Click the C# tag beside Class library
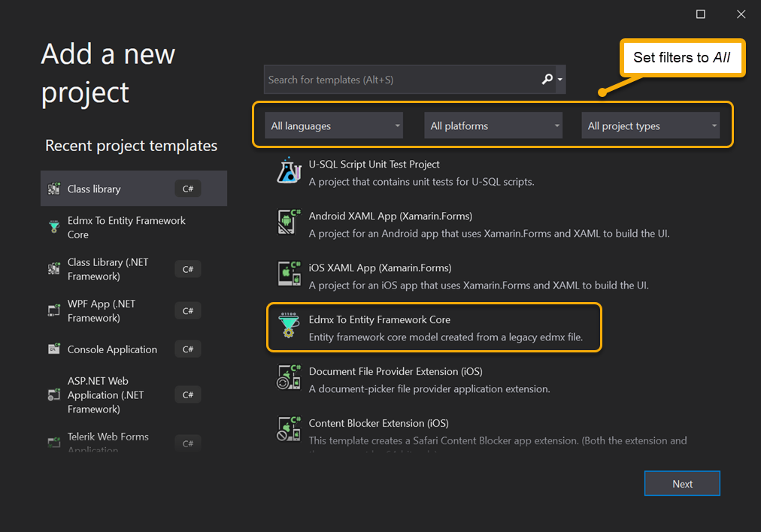This screenshot has height=532, width=761. 188,189
